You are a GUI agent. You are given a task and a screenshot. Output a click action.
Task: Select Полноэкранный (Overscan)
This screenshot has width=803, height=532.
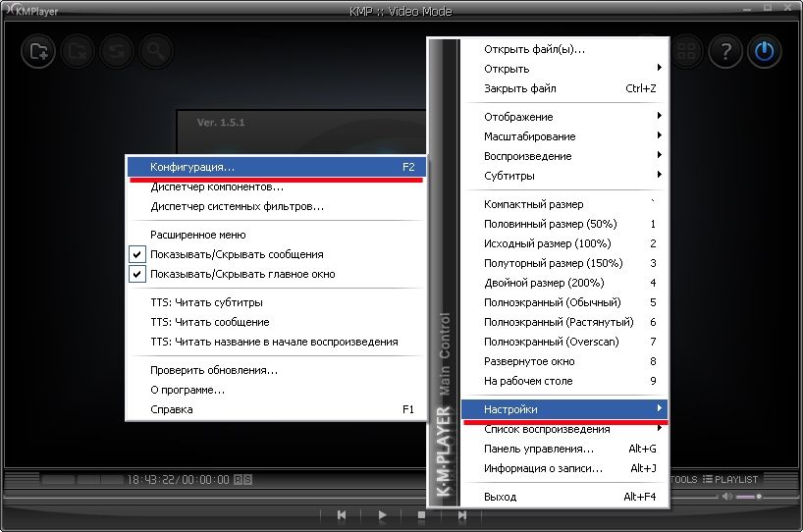tap(564, 342)
